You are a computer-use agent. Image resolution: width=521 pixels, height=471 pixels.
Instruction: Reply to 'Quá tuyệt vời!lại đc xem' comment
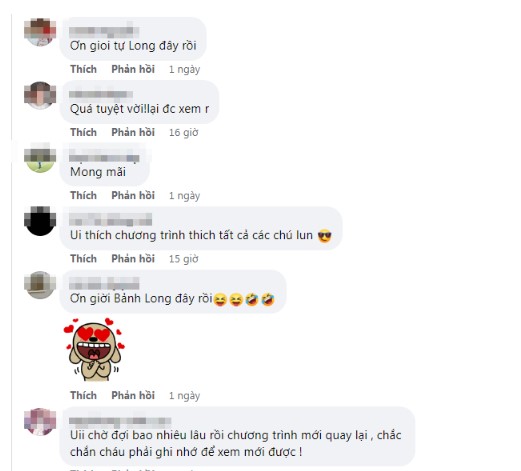tap(133, 132)
